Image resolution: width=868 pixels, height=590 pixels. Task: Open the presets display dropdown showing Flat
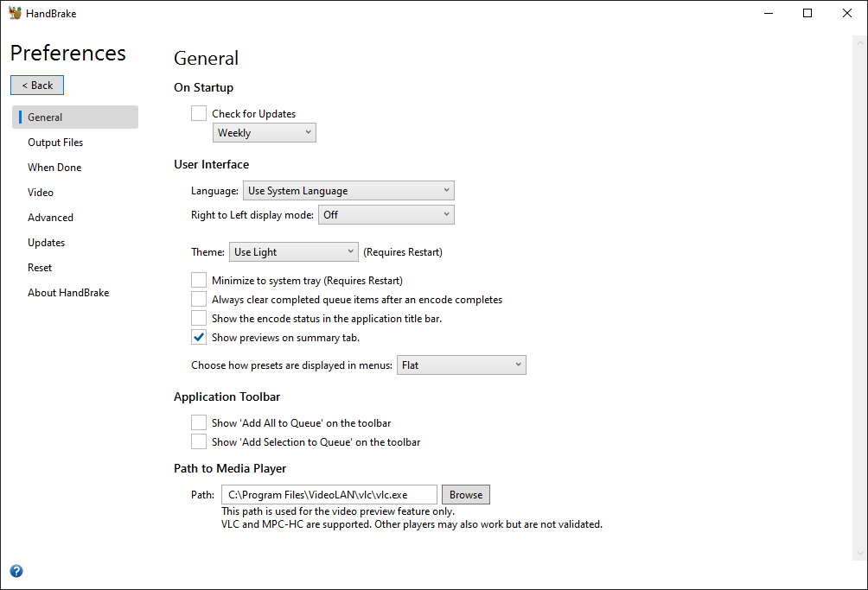coord(462,365)
